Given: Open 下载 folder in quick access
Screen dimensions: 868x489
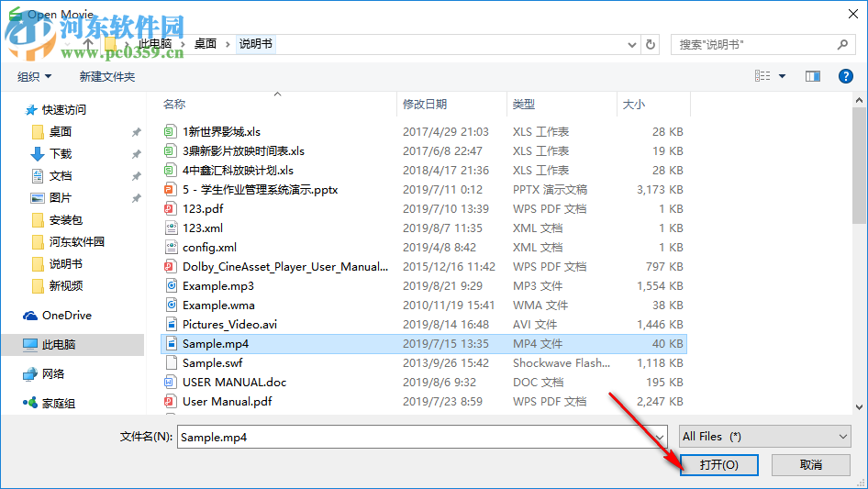Looking at the screenshot, I should (51, 153).
